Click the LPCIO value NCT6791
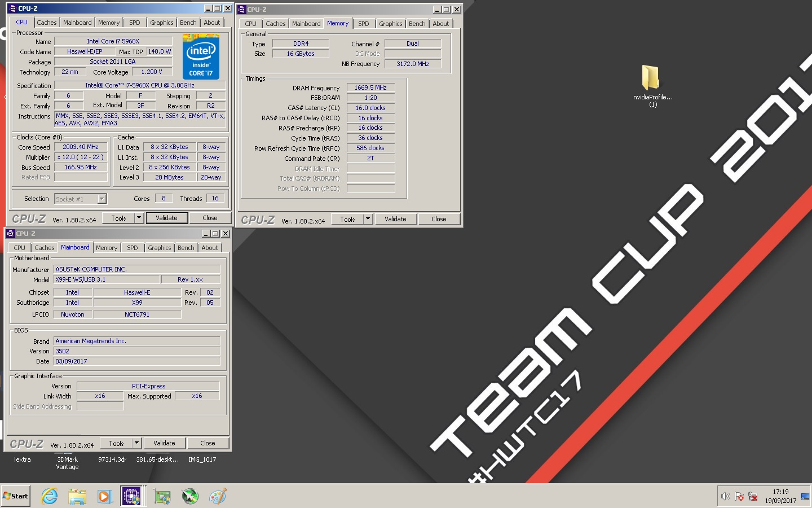812x508 pixels. (137, 314)
